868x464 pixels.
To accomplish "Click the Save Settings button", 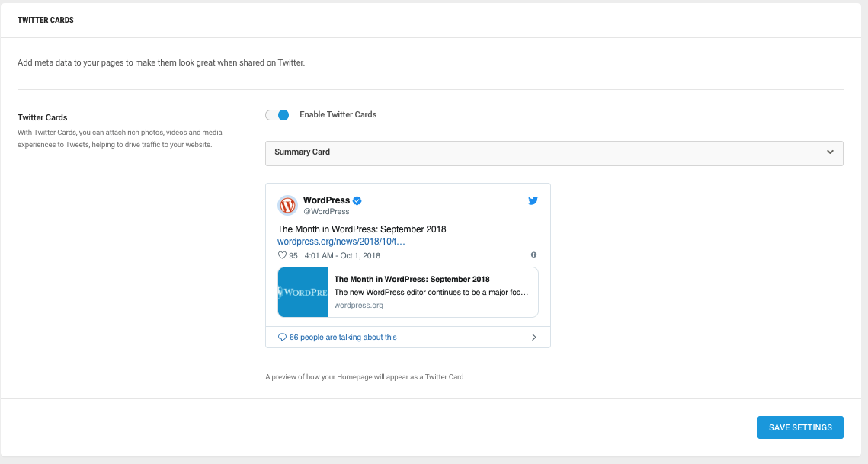I will (800, 427).
